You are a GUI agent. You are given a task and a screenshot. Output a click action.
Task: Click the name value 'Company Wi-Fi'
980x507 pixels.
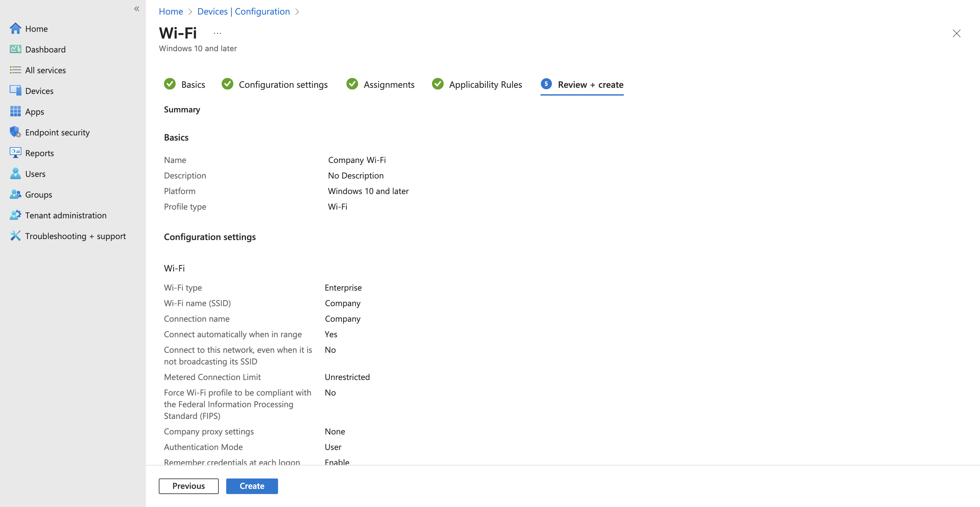pyautogui.click(x=357, y=160)
